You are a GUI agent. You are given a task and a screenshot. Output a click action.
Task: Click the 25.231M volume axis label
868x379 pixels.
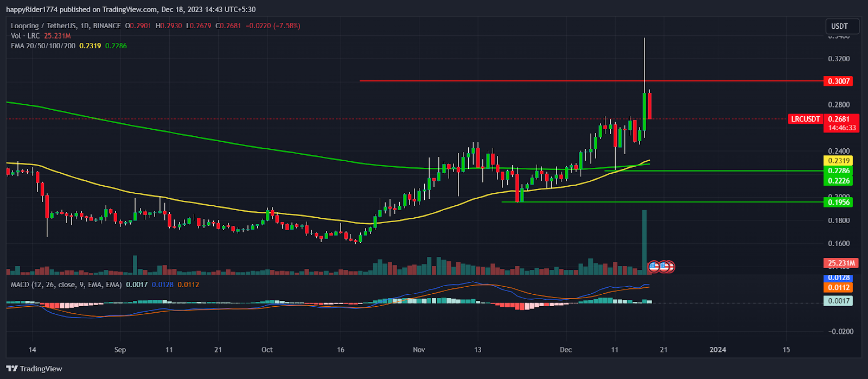(841, 263)
